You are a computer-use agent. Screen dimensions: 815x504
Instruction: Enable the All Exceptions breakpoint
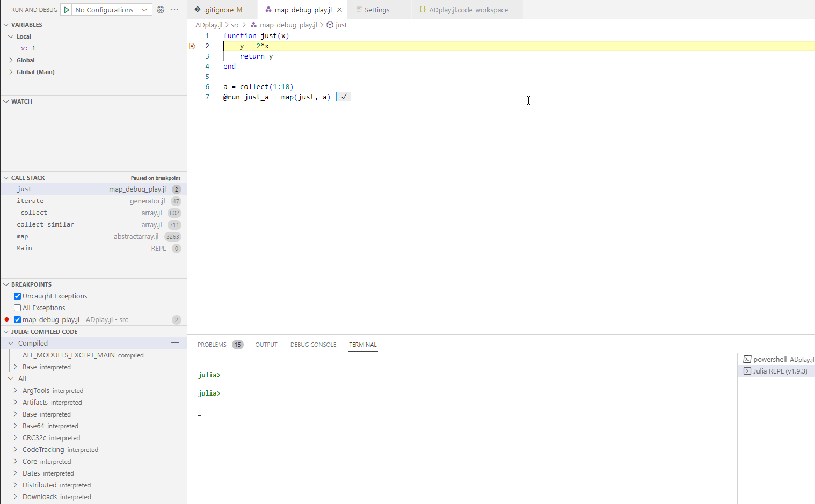(x=17, y=308)
